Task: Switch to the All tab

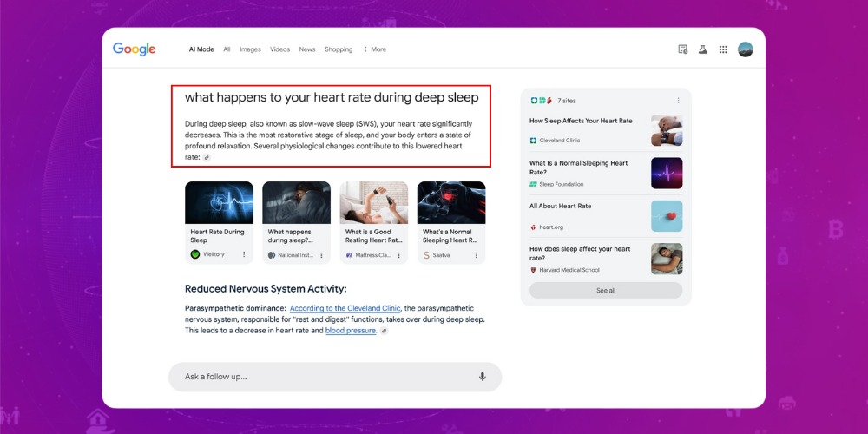Action: point(227,49)
